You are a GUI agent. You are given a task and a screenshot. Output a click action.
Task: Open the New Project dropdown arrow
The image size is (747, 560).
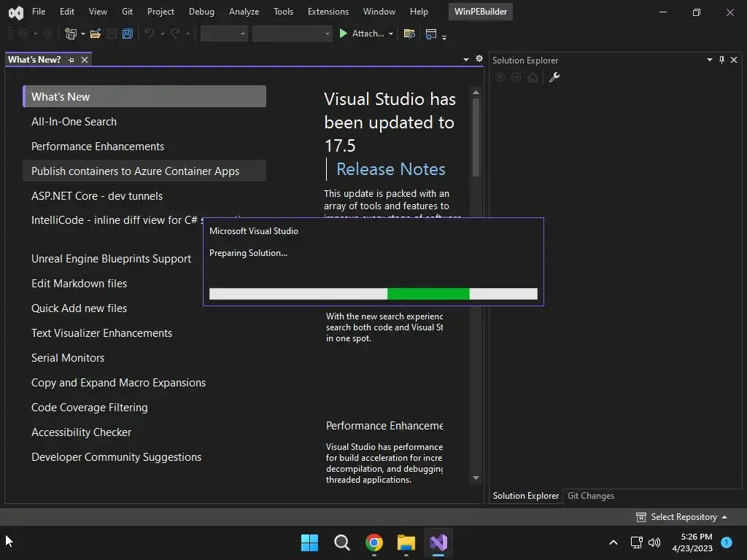(x=83, y=34)
